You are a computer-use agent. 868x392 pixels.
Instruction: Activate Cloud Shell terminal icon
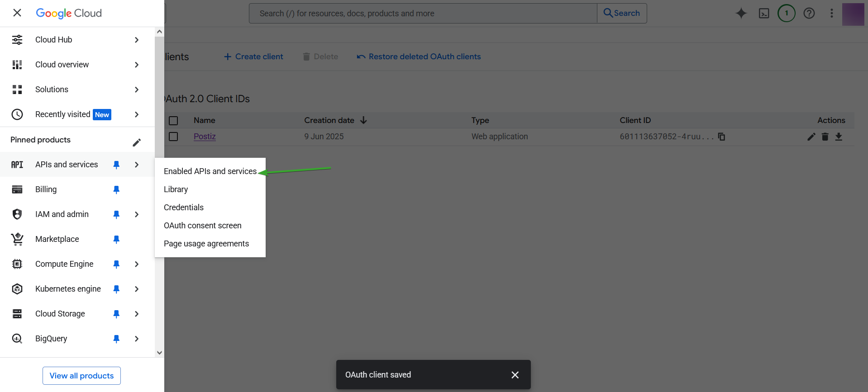(x=764, y=14)
